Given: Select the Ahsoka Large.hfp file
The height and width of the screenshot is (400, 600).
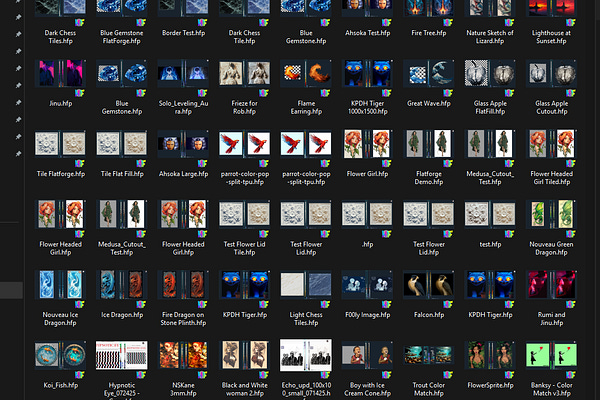Looking at the screenshot, I should click(x=183, y=154).
